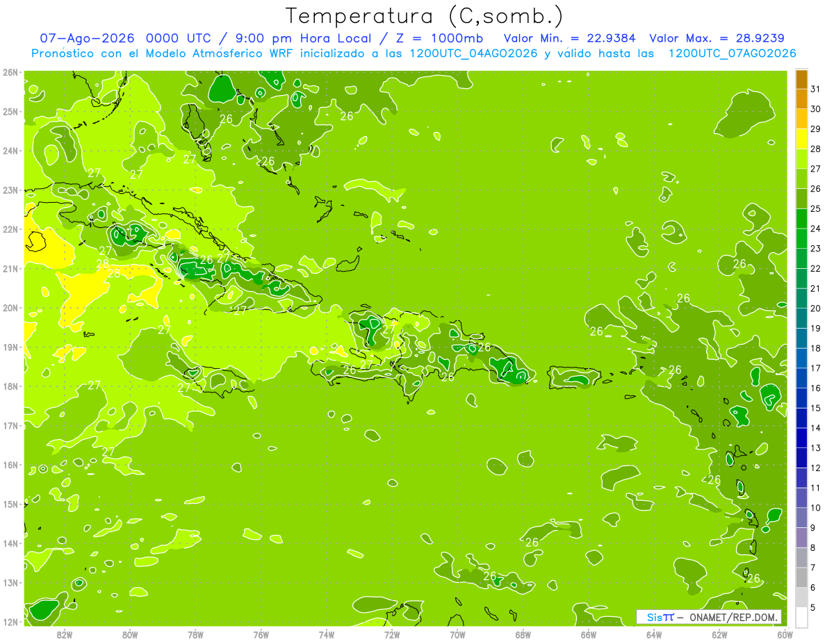The width and height of the screenshot is (834, 644).
Task: Click the legend value '5'
Action: pyautogui.click(x=813, y=607)
